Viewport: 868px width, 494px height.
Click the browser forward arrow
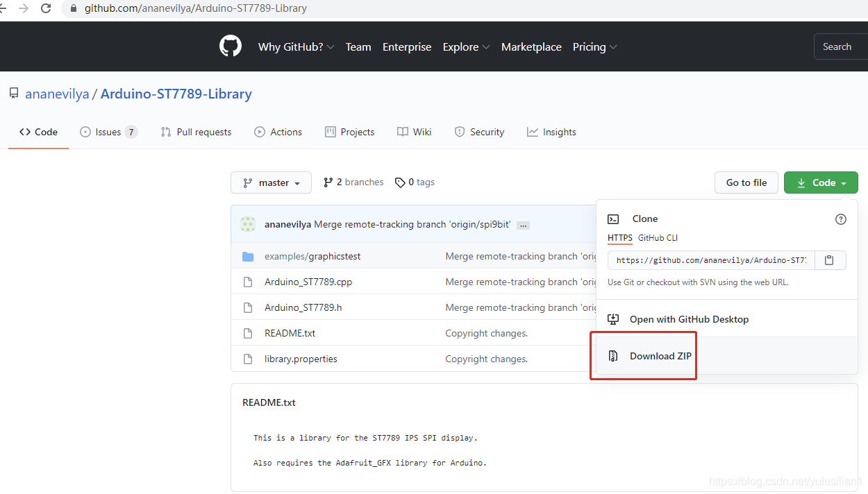click(x=24, y=8)
